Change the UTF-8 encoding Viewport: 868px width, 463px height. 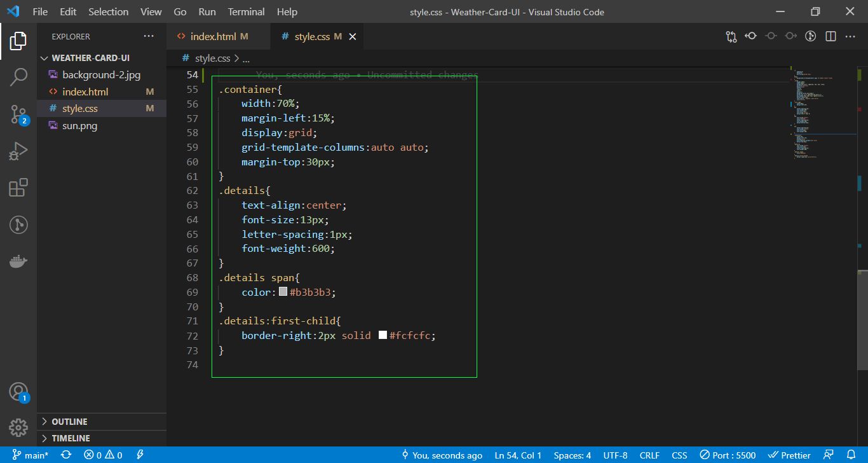pos(615,455)
